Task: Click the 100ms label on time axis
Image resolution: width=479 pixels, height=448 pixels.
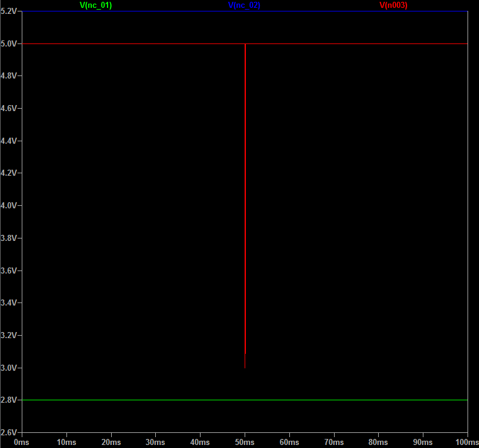Action: (467, 442)
